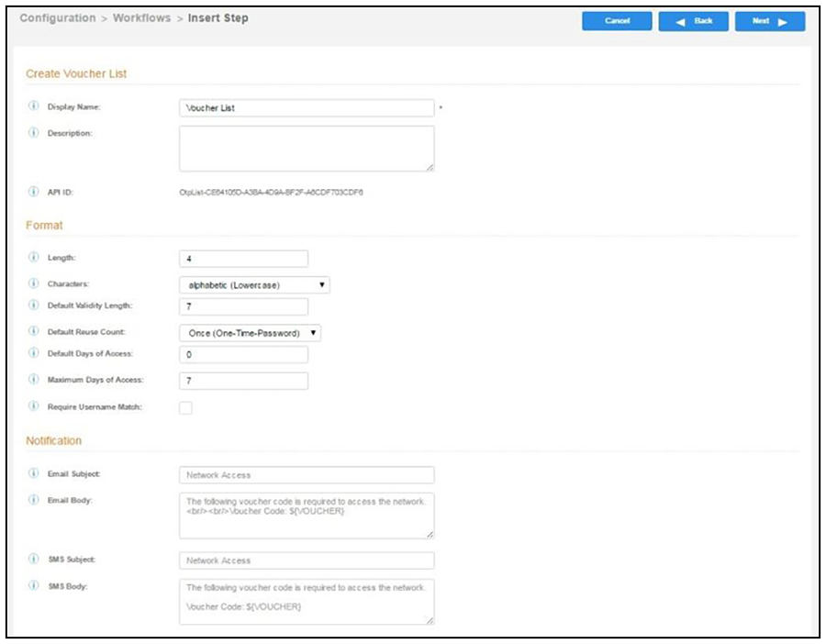Click the info icon beside Display Name

pos(33,105)
